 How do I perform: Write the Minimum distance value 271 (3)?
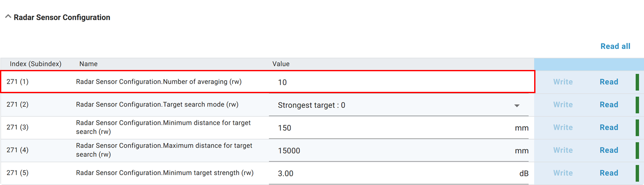click(x=562, y=127)
